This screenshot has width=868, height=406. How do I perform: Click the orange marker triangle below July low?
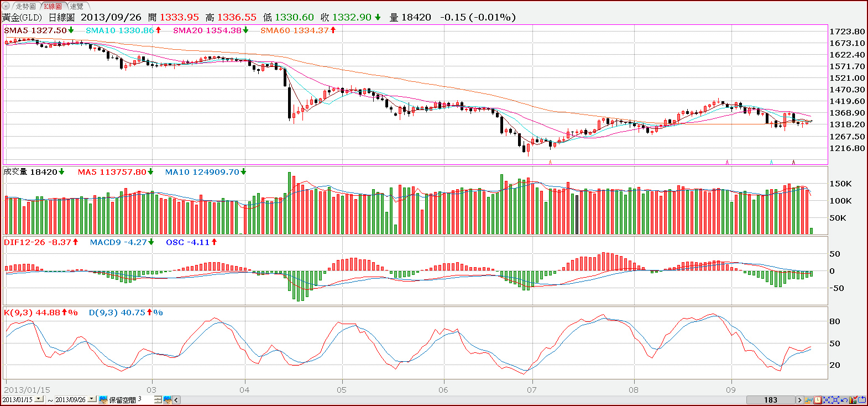(x=550, y=162)
